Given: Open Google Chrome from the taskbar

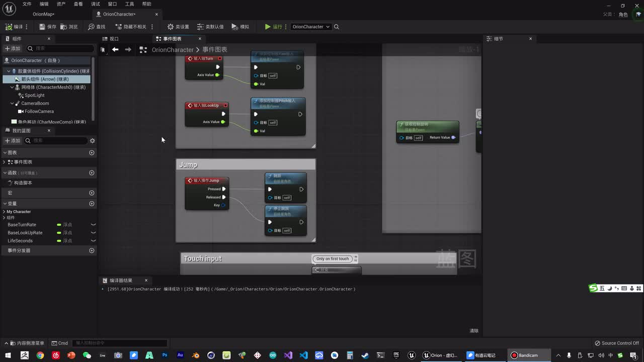Looking at the screenshot, I should point(40,355).
